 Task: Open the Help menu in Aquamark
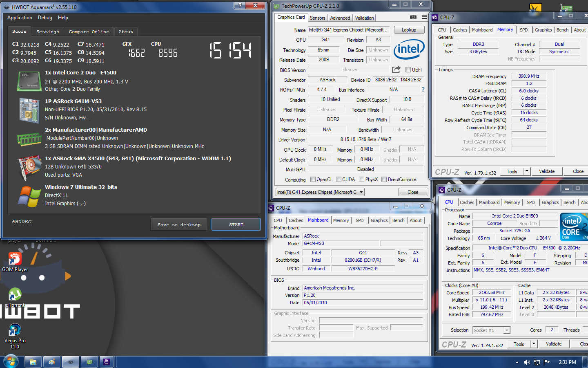coord(63,18)
